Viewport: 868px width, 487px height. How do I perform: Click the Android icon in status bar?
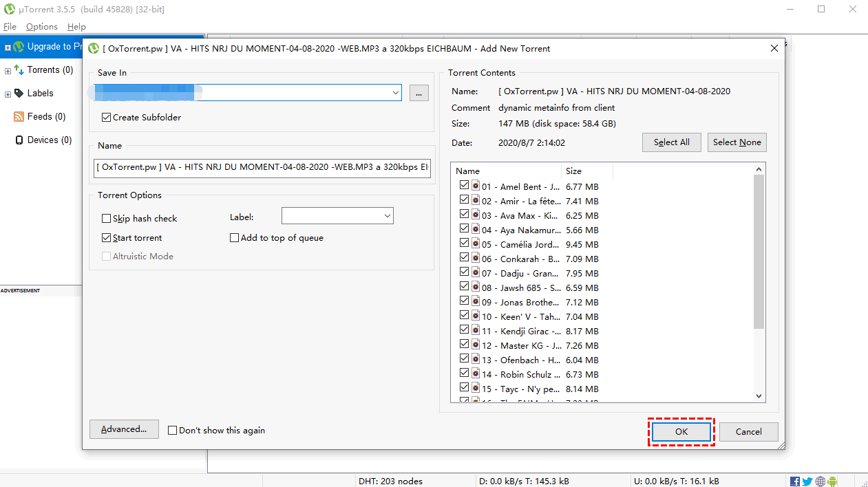coord(832,481)
